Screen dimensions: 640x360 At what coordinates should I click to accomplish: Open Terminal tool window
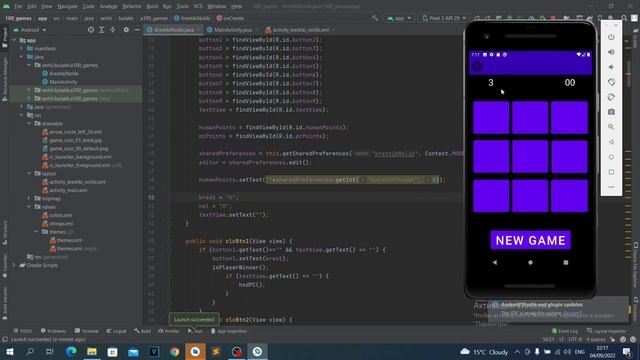(87, 331)
